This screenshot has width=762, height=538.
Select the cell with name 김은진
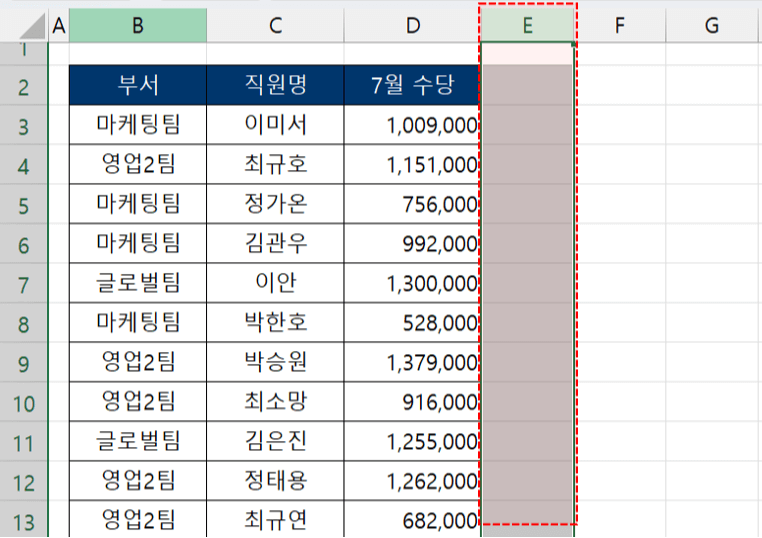tap(275, 442)
